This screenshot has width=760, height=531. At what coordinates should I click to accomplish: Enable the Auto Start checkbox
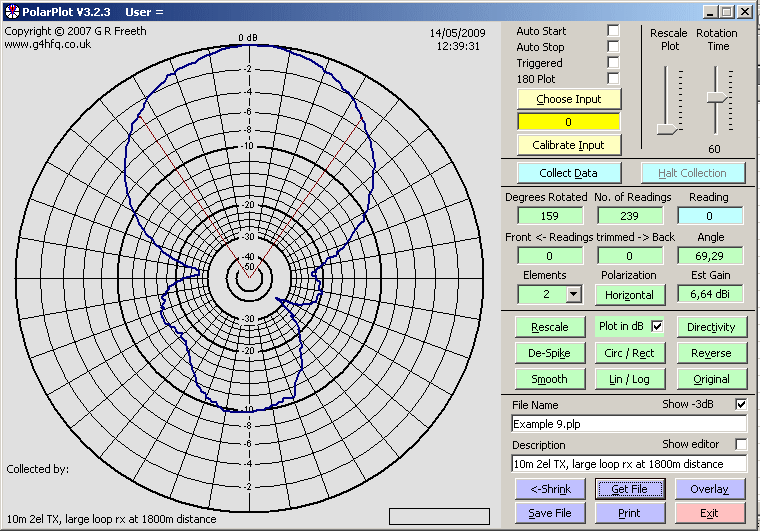coord(613,31)
